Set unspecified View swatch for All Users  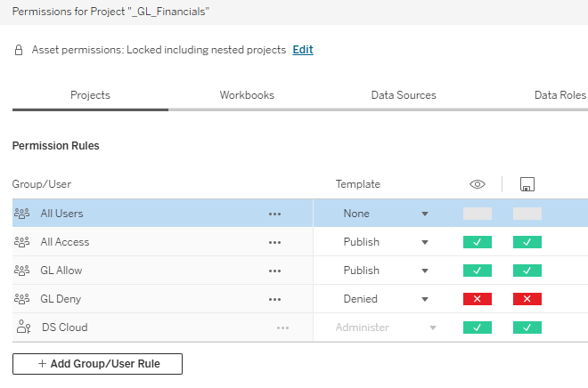(478, 214)
